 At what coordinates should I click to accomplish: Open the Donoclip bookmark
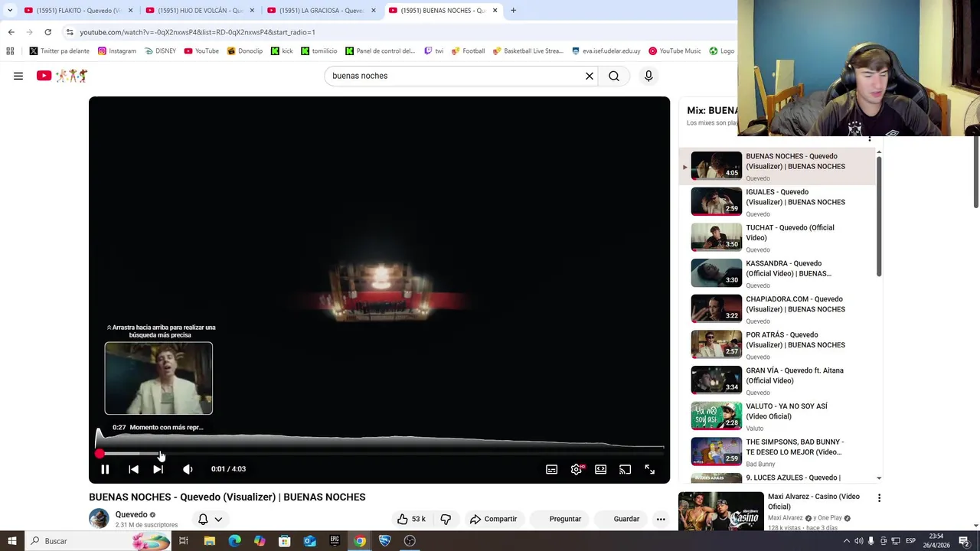tap(244, 51)
